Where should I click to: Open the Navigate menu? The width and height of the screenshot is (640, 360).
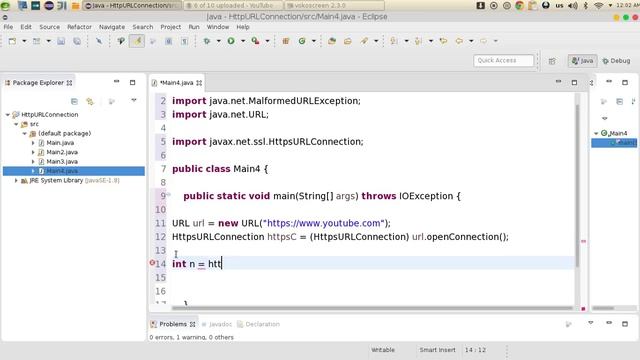point(112,27)
